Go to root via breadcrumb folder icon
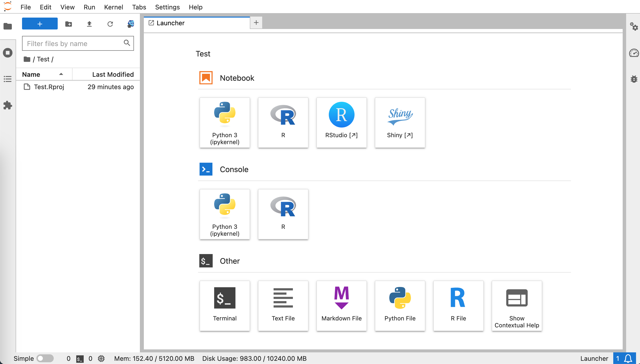Viewport: 640px width, 364px height. point(27,59)
